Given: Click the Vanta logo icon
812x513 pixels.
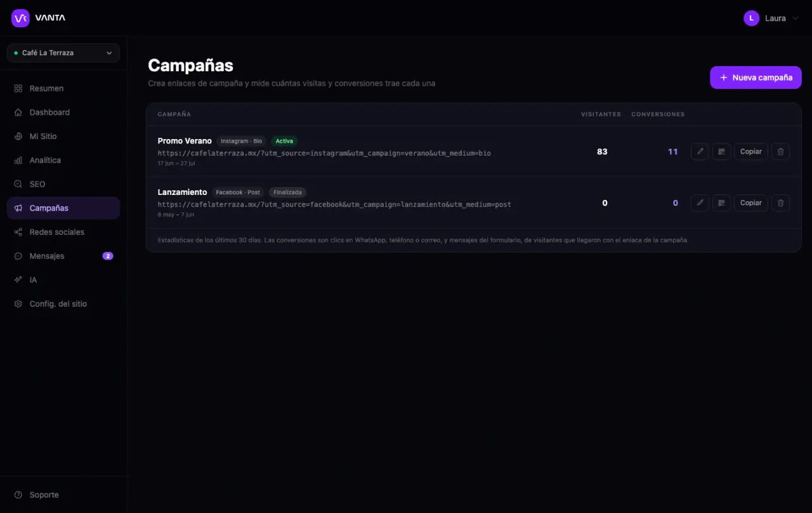Looking at the screenshot, I should point(20,18).
